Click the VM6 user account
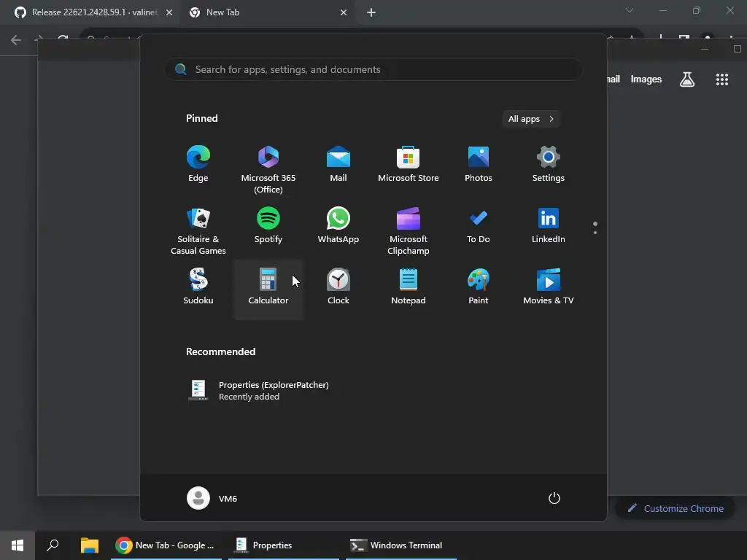The width and height of the screenshot is (747, 560). pyautogui.click(x=212, y=498)
